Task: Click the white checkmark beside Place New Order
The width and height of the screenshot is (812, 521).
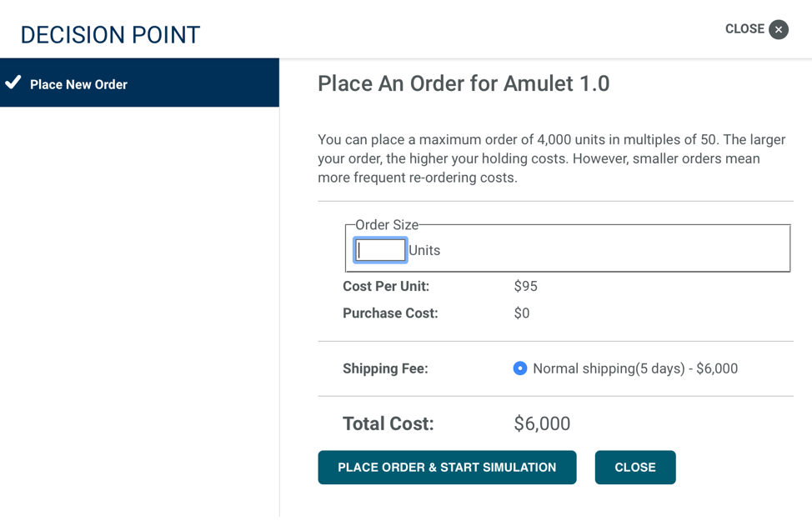Action: (13, 83)
